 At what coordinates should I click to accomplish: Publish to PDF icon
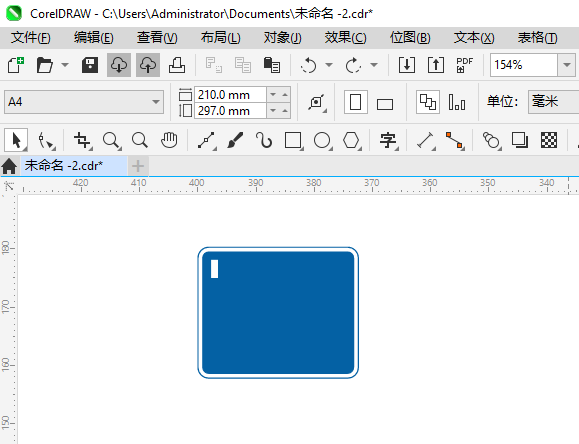coord(465,65)
